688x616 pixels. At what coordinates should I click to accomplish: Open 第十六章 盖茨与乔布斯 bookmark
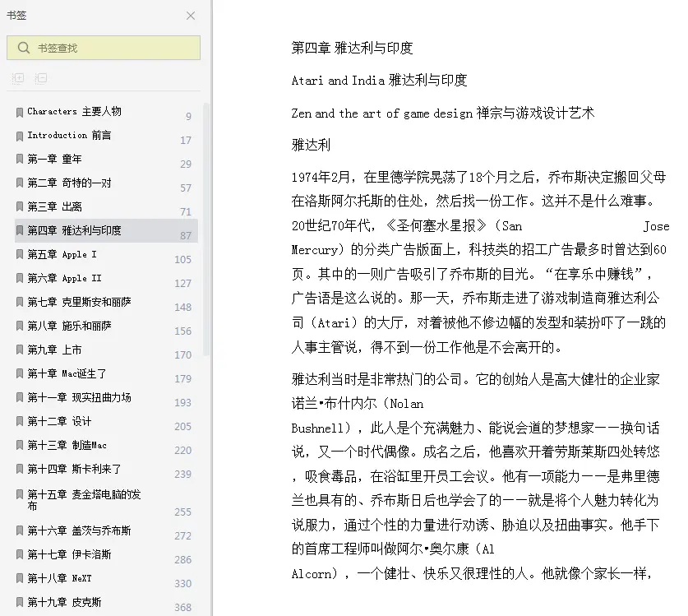(x=80, y=530)
